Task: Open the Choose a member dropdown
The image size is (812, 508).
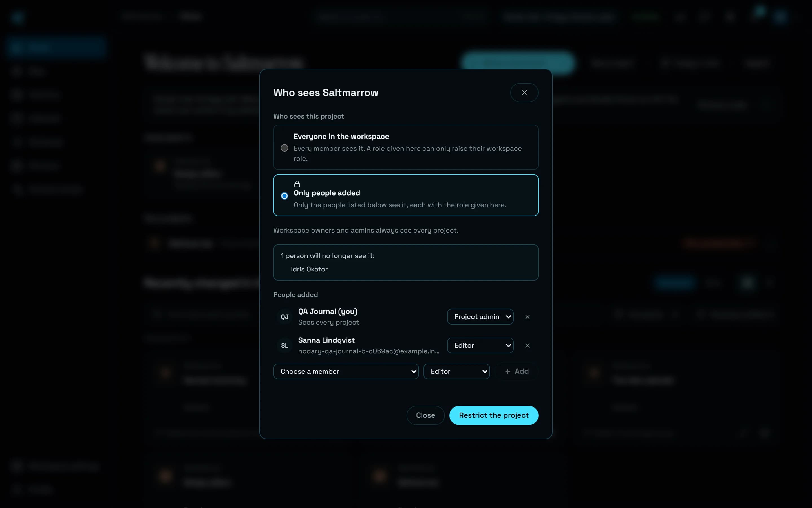Action: coord(346,371)
